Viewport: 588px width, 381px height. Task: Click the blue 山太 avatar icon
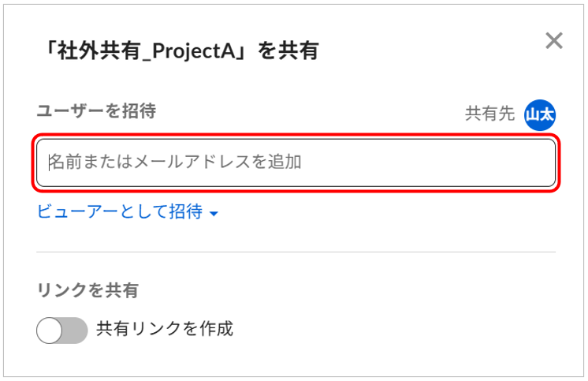pyautogui.click(x=540, y=114)
